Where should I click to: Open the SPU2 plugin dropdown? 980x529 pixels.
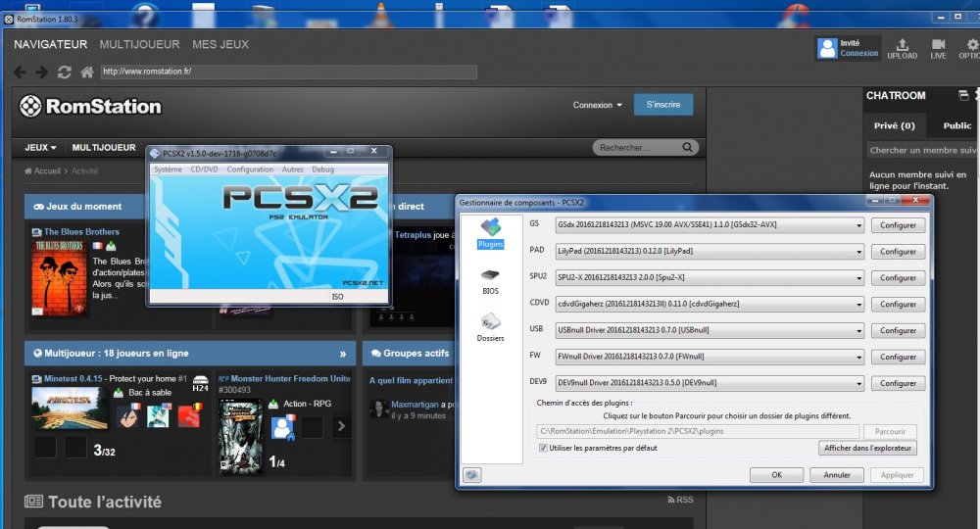coord(858,278)
